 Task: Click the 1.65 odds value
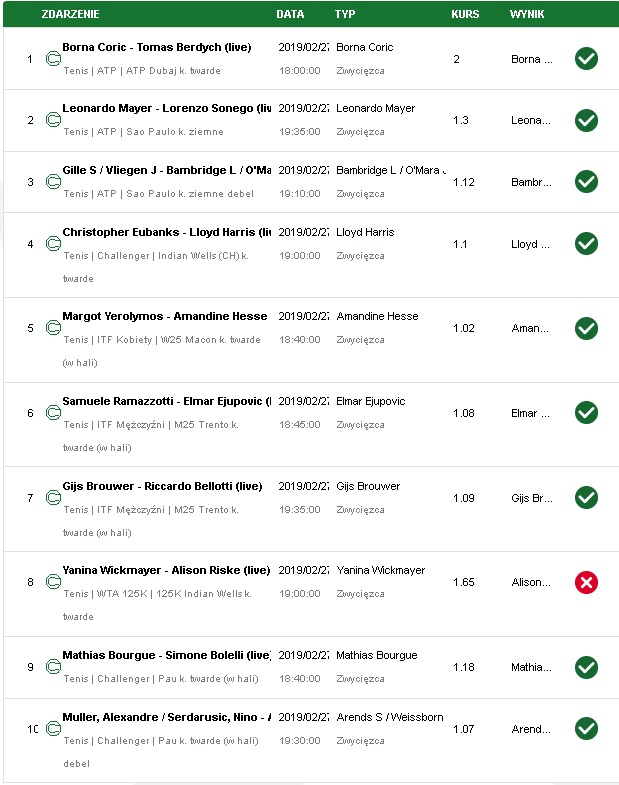pyautogui.click(x=464, y=582)
